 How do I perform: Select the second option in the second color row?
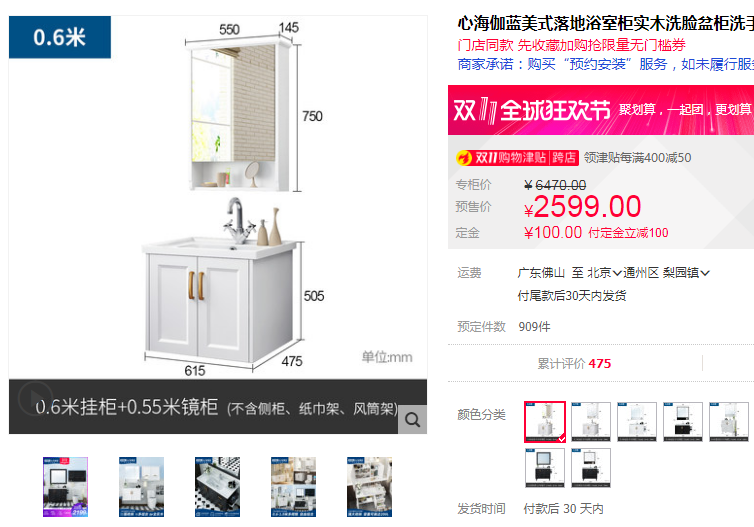[591, 468]
